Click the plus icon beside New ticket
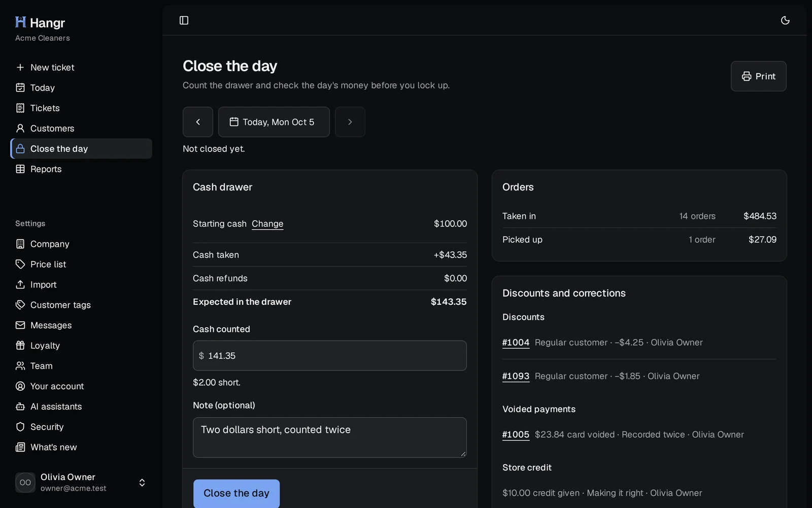Image resolution: width=812 pixels, height=508 pixels. pos(20,68)
